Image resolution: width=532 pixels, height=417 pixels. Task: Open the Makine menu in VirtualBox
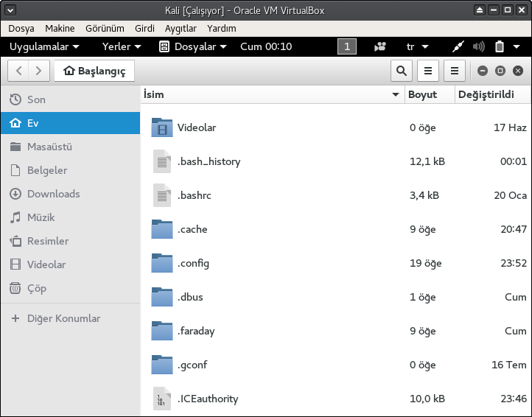pyautogui.click(x=60, y=28)
